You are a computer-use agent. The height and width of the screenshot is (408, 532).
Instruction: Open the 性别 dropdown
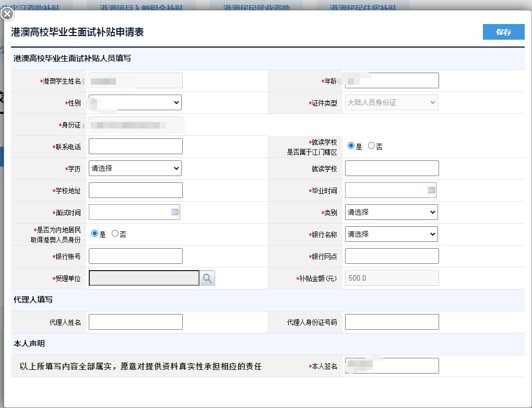[135, 102]
